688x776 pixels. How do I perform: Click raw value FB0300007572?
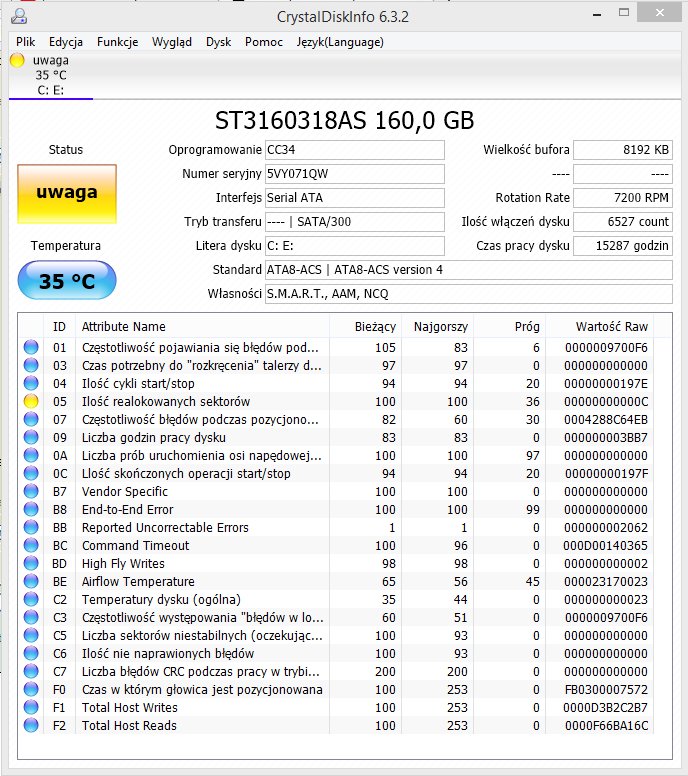(x=606, y=689)
